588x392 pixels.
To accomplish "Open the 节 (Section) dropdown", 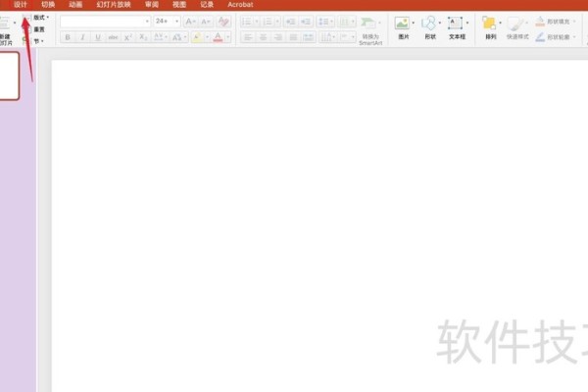I will point(38,41).
